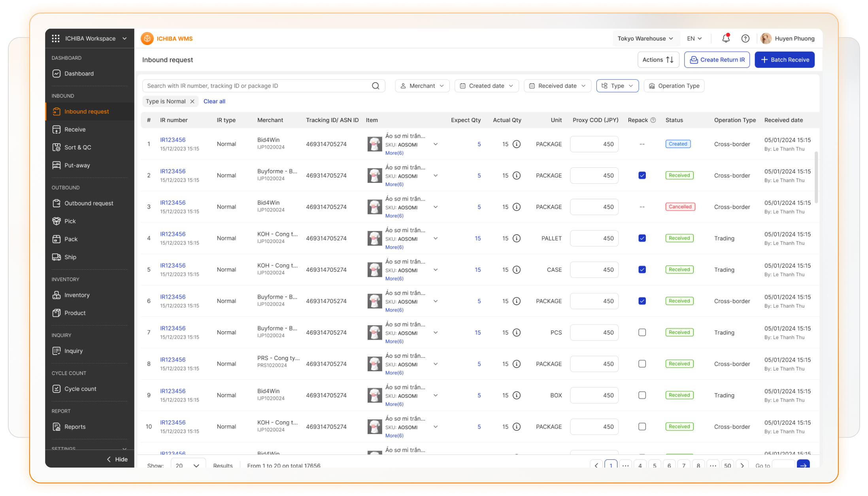Edit Proxy COD field in row 1
This screenshot has height=496, width=868.
tap(594, 144)
